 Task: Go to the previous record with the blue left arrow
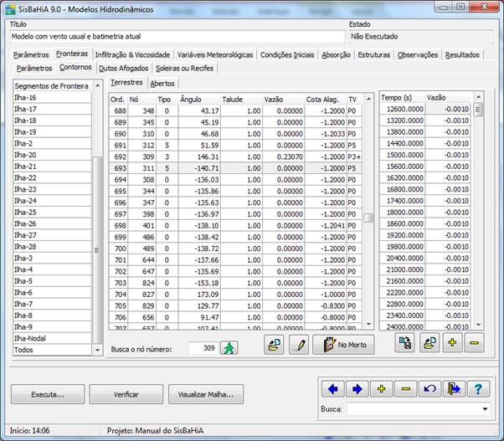(x=332, y=389)
